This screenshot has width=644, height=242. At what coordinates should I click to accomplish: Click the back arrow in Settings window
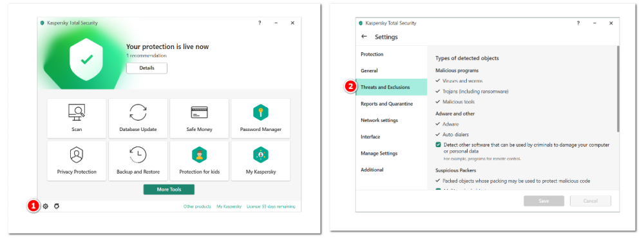tap(364, 37)
